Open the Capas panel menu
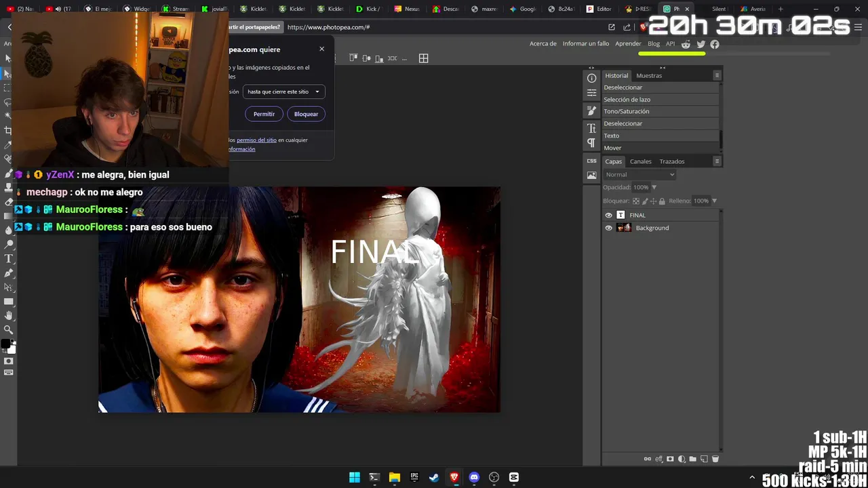Viewport: 868px width, 488px height. [x=717, y=161]
